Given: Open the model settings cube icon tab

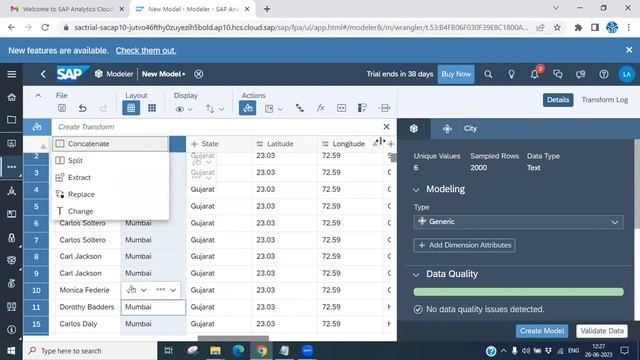Looking at the screenshot, I should 413,129.
